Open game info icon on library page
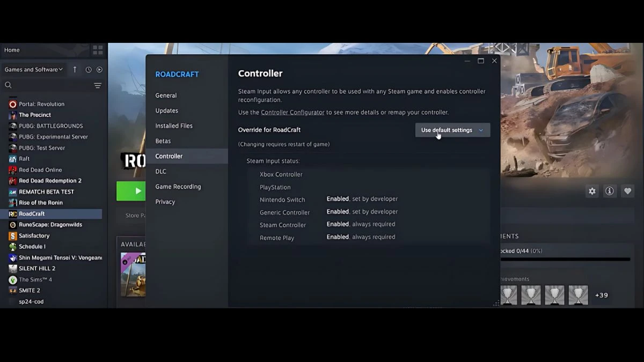 [x=610, y=191]
